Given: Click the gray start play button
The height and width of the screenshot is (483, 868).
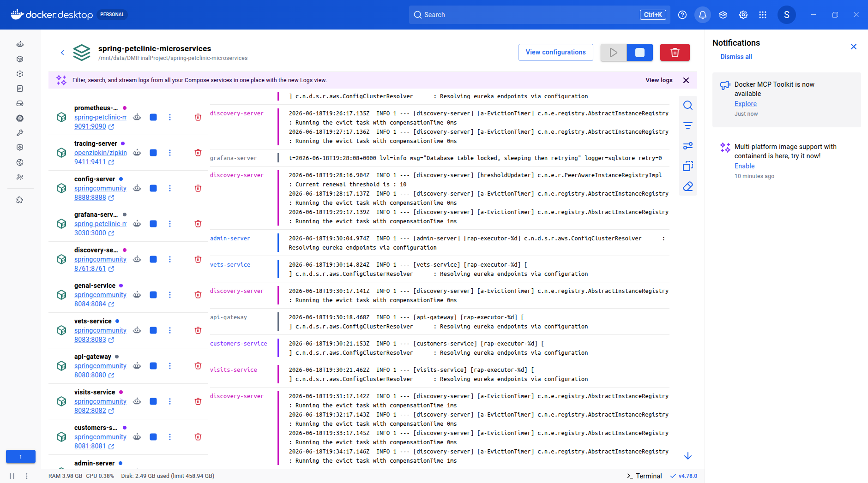Looking at the screenshot, I should click(614, 53).
